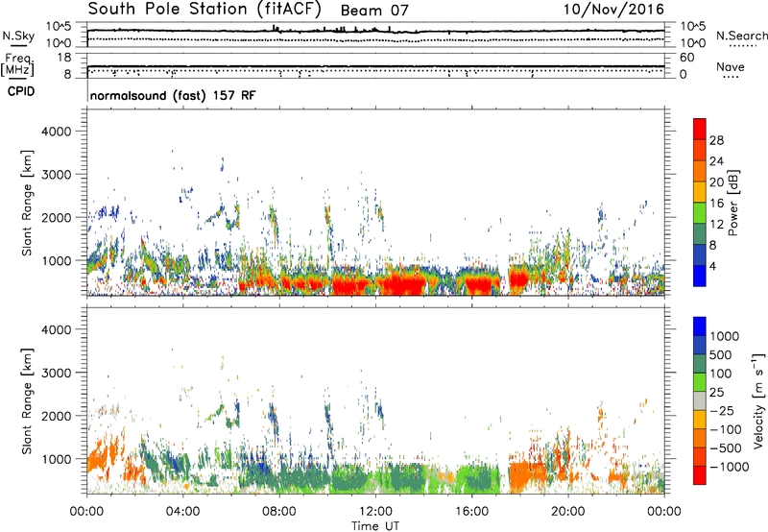Click the '16' power colorbar tick label

click(716, 204)
